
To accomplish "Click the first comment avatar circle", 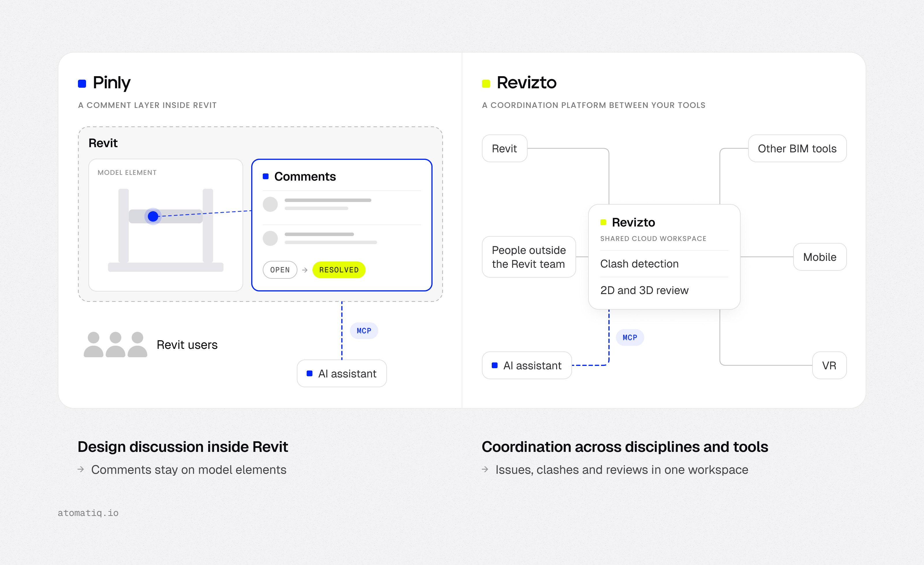I will click(x=270, y=204).
